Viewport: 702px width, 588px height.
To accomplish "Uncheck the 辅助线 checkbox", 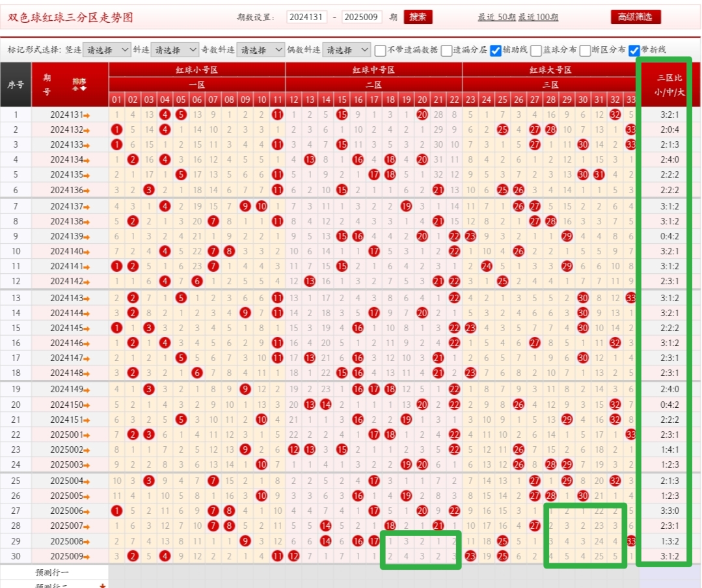I will 496,50.
